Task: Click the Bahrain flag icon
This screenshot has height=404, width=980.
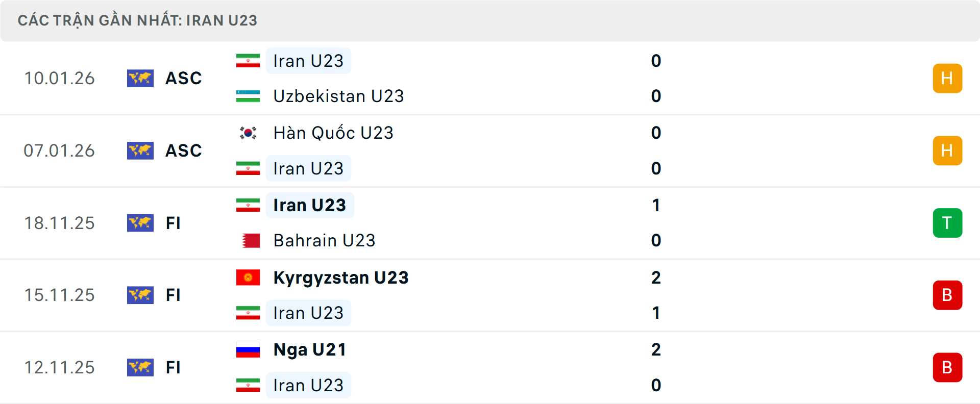Action: 248,240
